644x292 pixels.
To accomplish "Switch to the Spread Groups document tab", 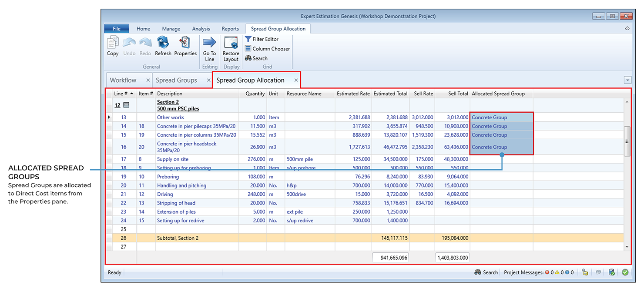I will point(176,81).
